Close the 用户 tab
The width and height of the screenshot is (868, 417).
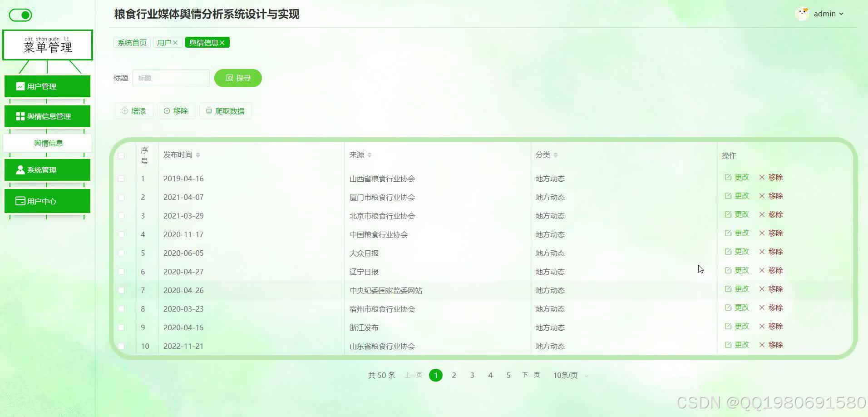(x=175, y=43)
